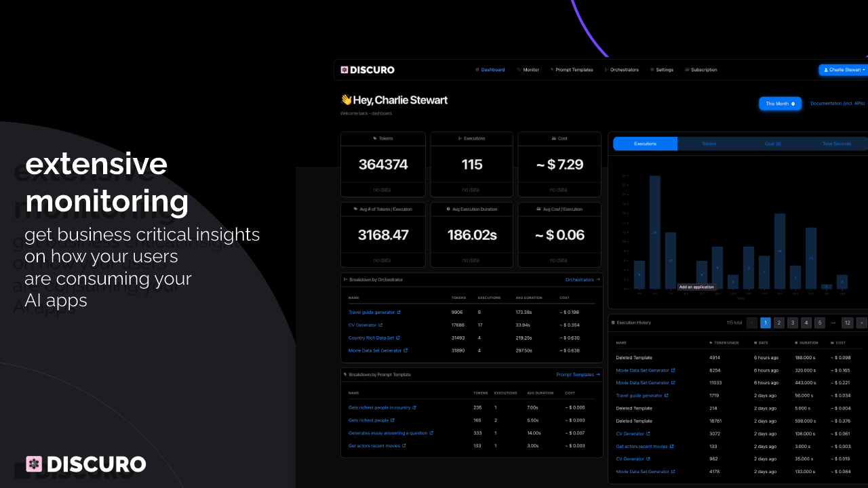
Task: Click the previous page arrow in Execution History
Action: click(752, 323)
